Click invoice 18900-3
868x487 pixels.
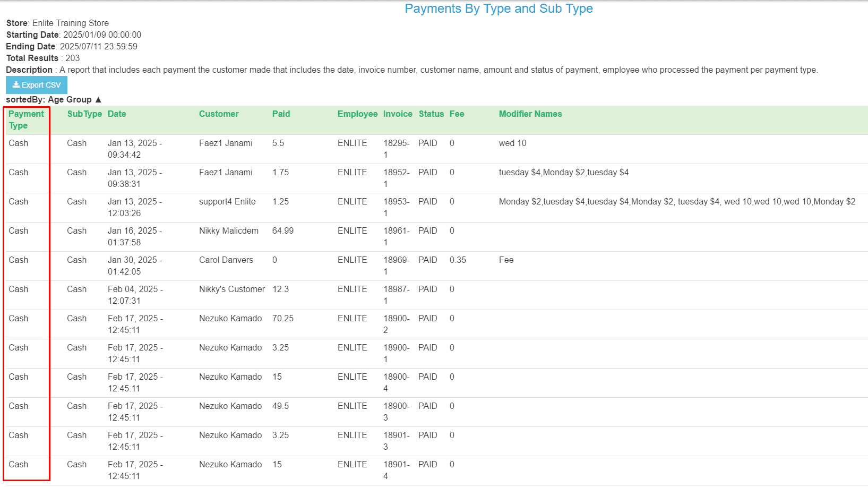[x=397, y=412]
